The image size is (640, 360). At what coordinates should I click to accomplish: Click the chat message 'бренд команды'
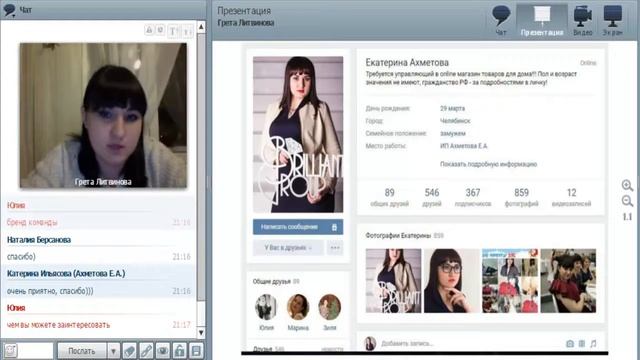pyautogui.click(x=32, y=222)
